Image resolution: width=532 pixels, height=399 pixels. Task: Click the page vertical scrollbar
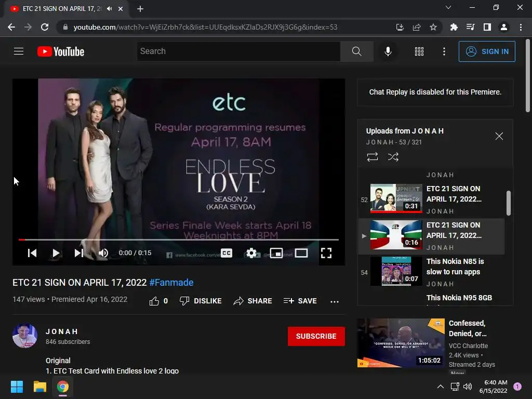click(x=528, y=76)
